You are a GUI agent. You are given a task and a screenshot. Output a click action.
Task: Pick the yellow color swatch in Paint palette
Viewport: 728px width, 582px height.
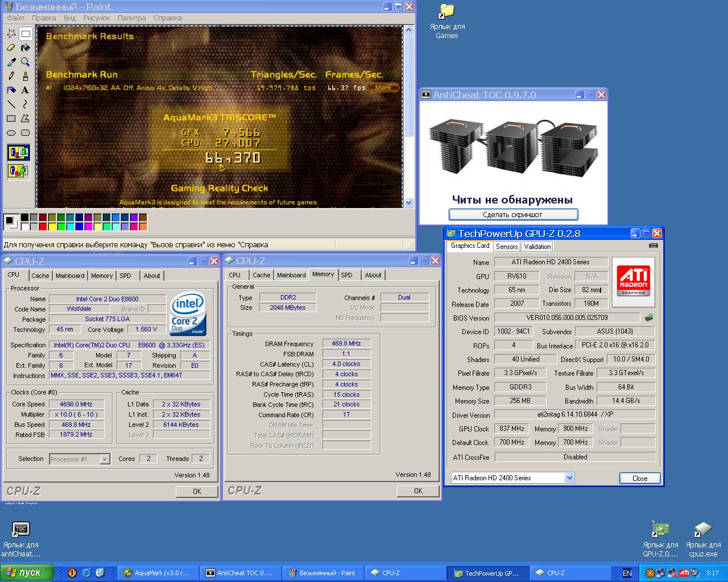coord(52,227)
